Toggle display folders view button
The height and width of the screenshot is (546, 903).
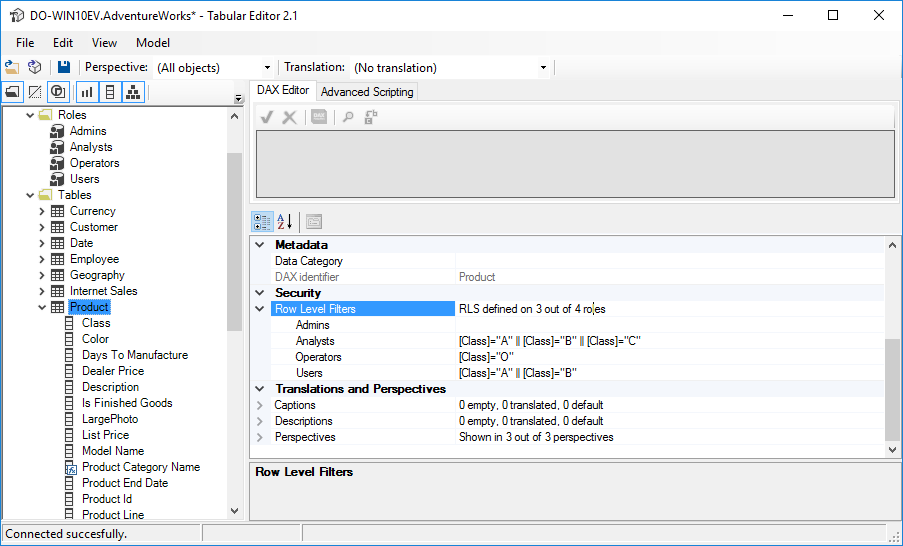(x=13, y=92)
